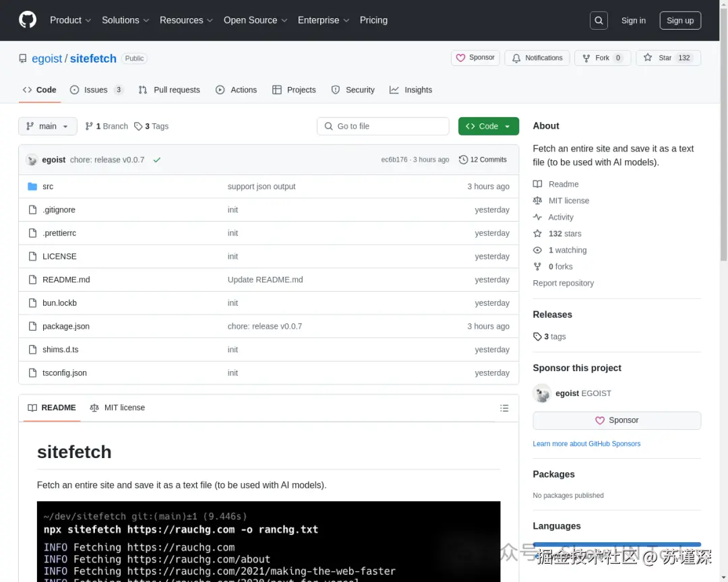Fork the sitefetch repository
The image size is (728, 582).
click(602, 58)
